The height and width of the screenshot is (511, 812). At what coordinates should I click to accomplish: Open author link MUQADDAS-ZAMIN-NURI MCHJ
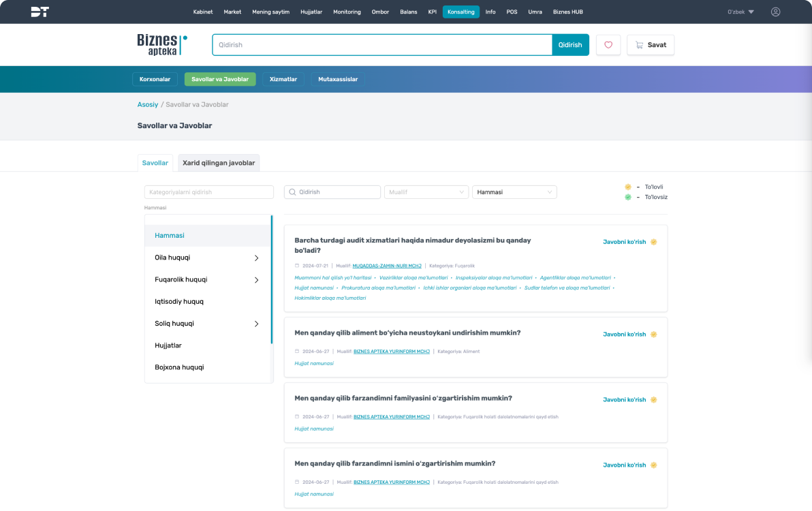(387, 266)
